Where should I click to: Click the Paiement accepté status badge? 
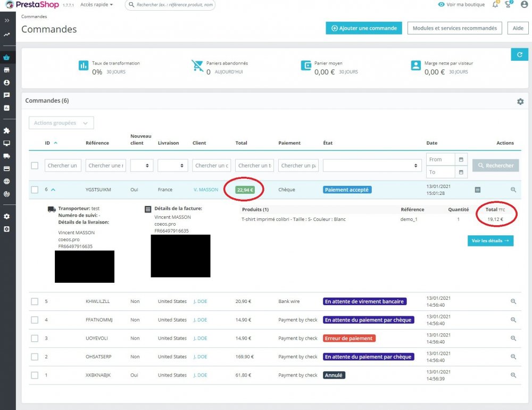tap(347, 190)
